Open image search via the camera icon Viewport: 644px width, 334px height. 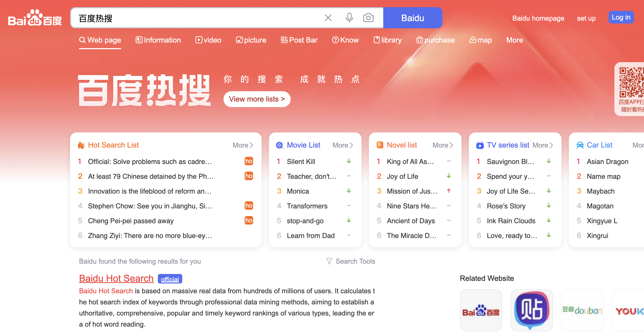(x=368, y=18)
